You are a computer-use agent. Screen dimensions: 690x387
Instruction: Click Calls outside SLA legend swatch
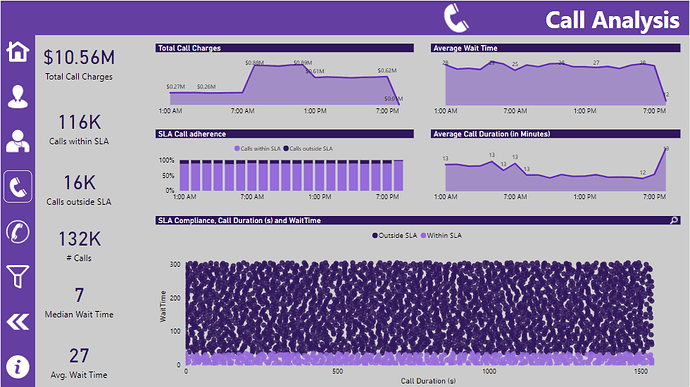[x=286, y=148]
